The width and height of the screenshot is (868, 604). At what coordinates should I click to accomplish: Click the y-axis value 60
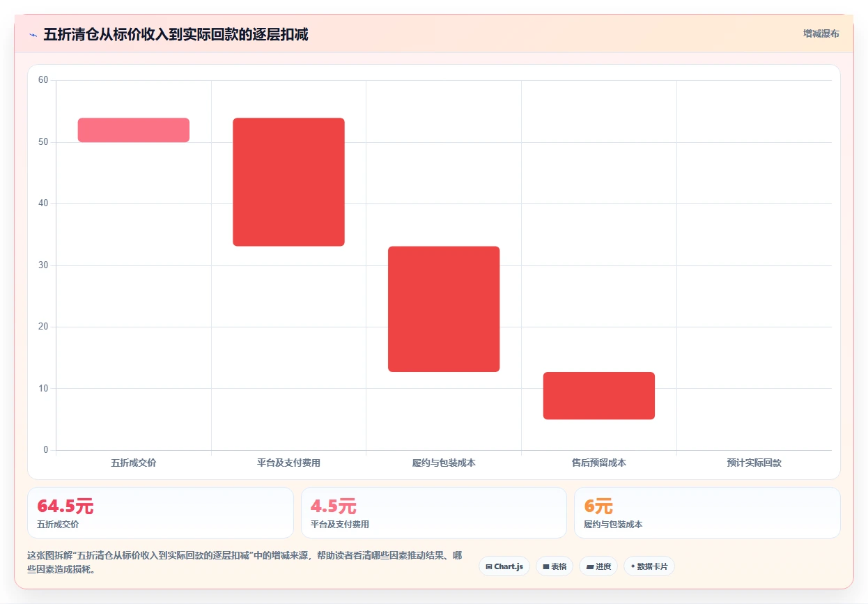tap(43, 80)
